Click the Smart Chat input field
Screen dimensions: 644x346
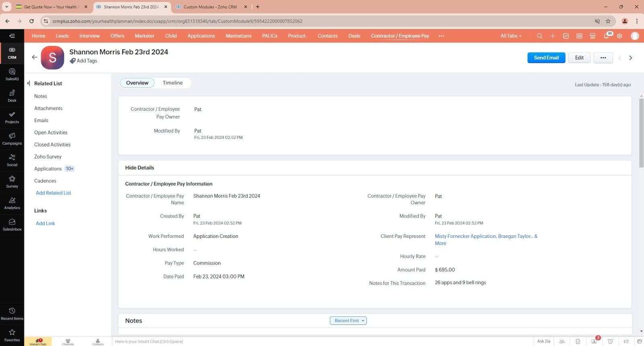pos(322,341)
